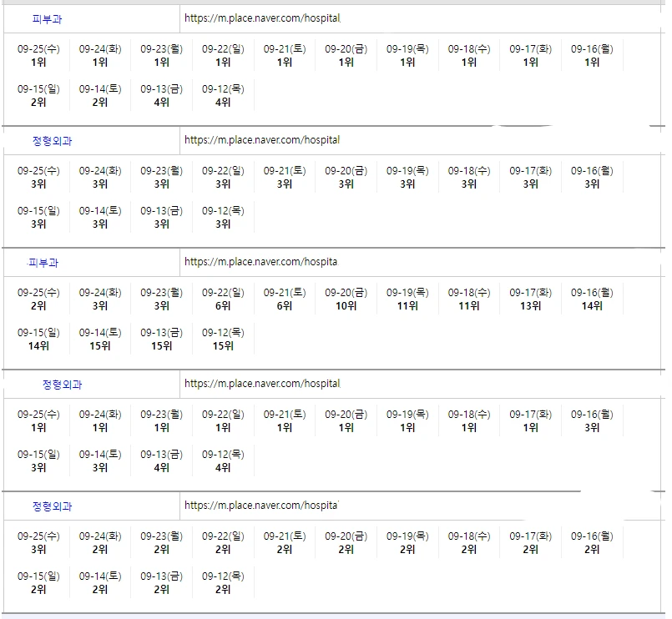Click the 09-12(목) cell showing 3위
This screenshot has height=619, width=672.
coord(223,218)
